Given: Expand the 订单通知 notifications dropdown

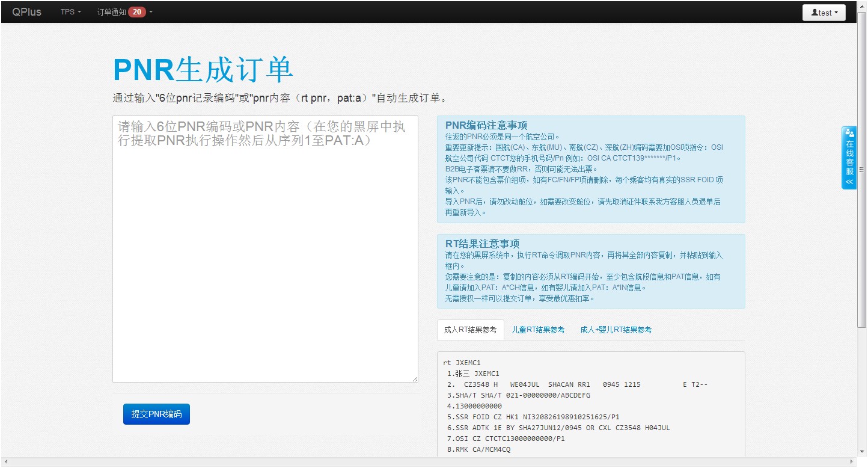Looking at the screenshot, I should tap(112, 12).
